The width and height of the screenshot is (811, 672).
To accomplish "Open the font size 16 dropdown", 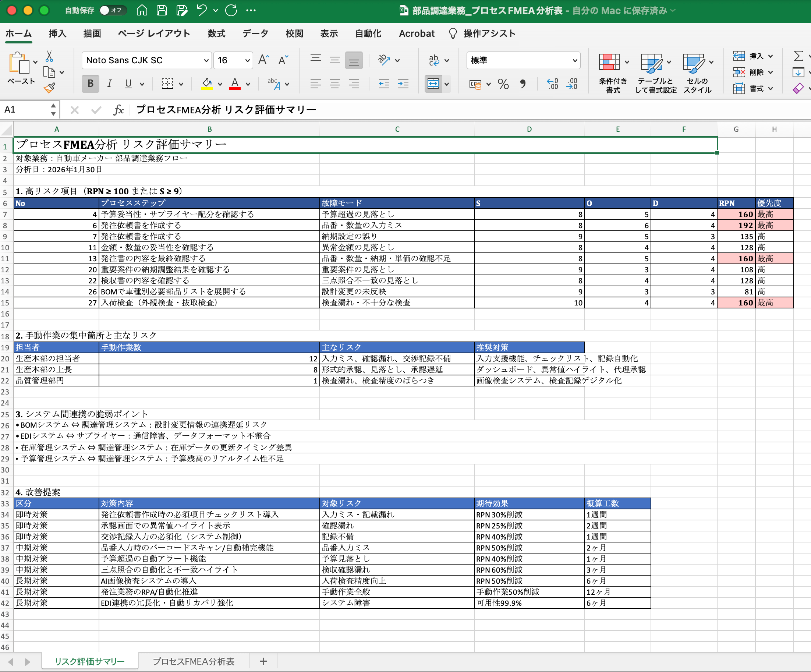I will (247, 60).
